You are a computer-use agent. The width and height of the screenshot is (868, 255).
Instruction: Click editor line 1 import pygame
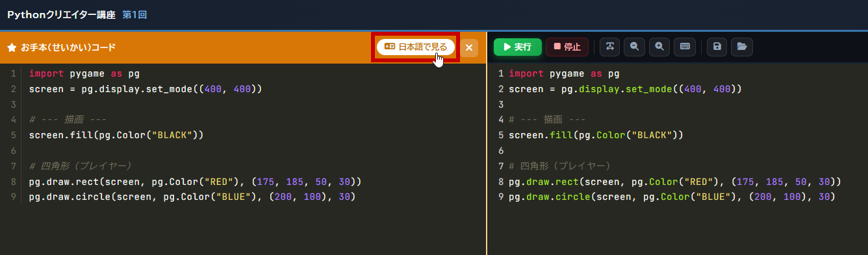click(x=564, y=73)
